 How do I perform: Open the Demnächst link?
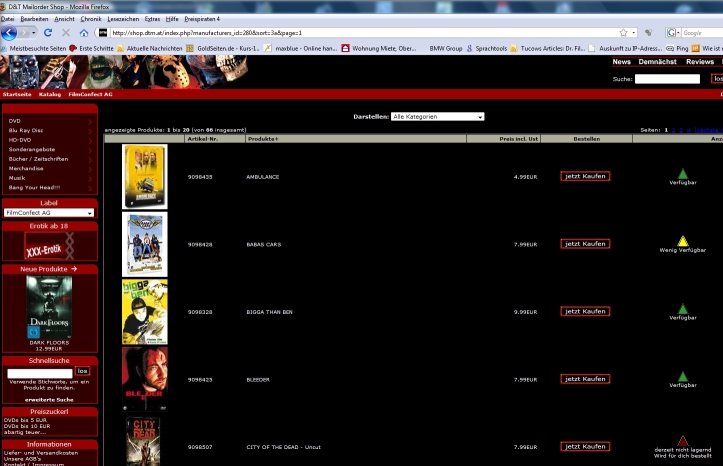pyautogui.click(x=657, y=62)
